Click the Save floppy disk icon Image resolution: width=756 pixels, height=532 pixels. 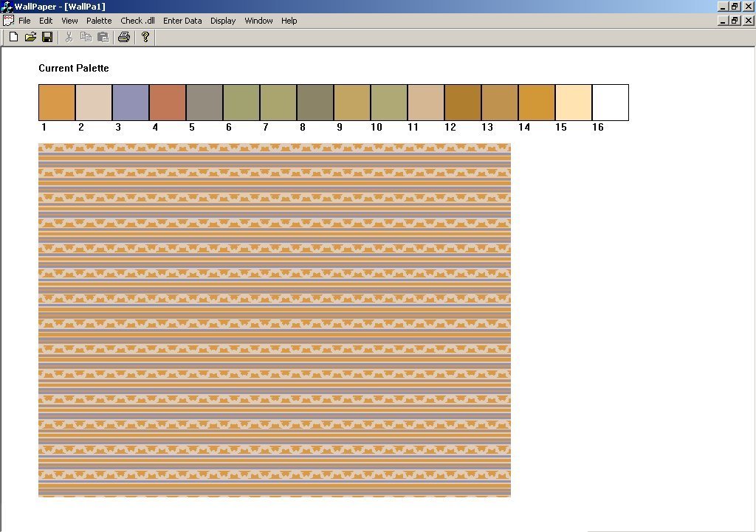click(47, 37)
